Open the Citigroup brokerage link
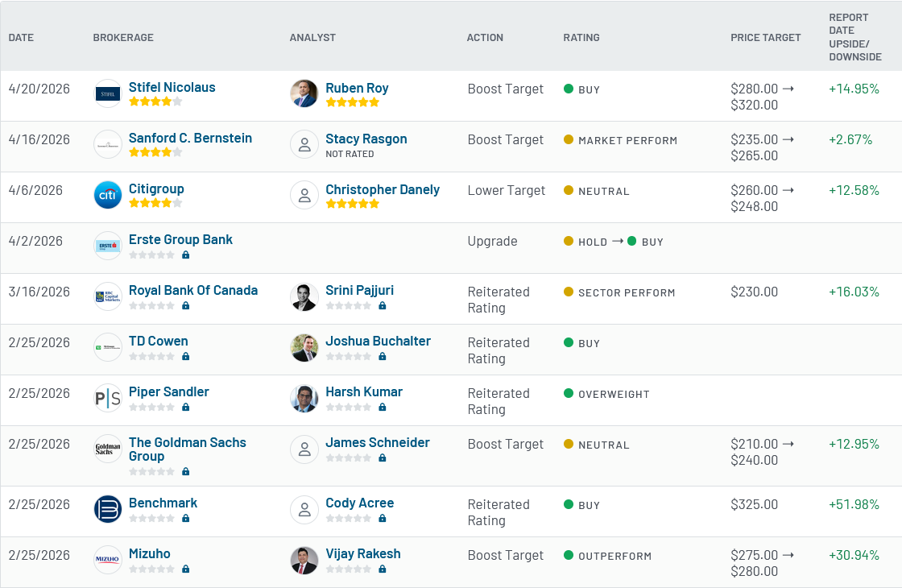 point(156,188)
